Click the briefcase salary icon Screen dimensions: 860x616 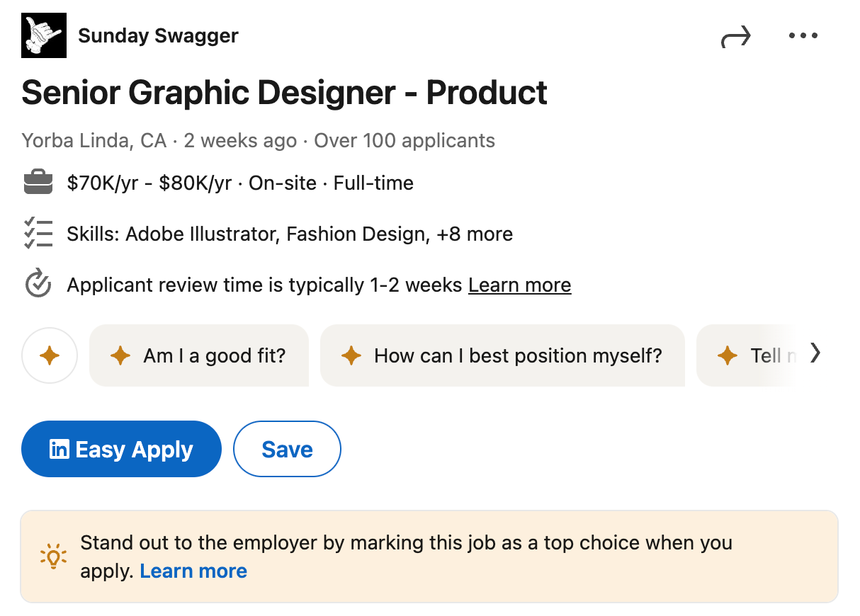[x=38, y=182]
